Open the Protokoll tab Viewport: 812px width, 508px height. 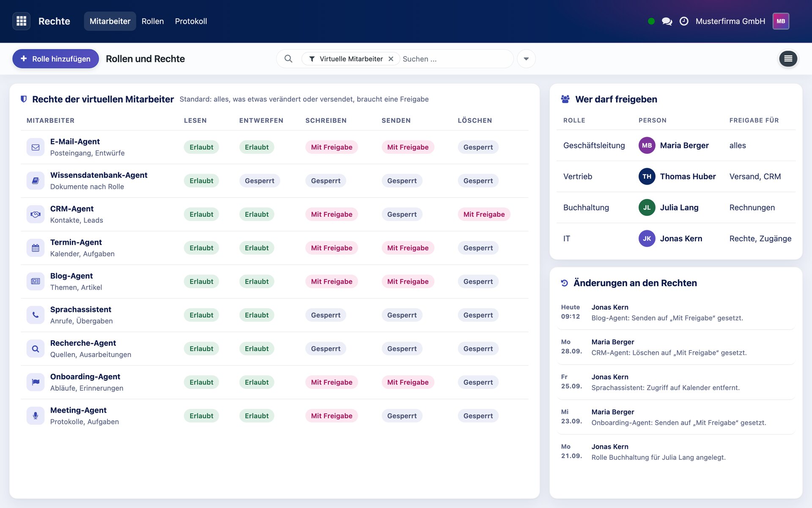click(x=191, y=21)
